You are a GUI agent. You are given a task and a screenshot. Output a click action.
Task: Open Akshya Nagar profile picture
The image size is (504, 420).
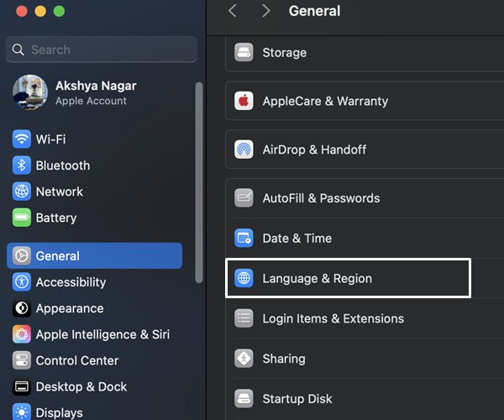(30, 92)
